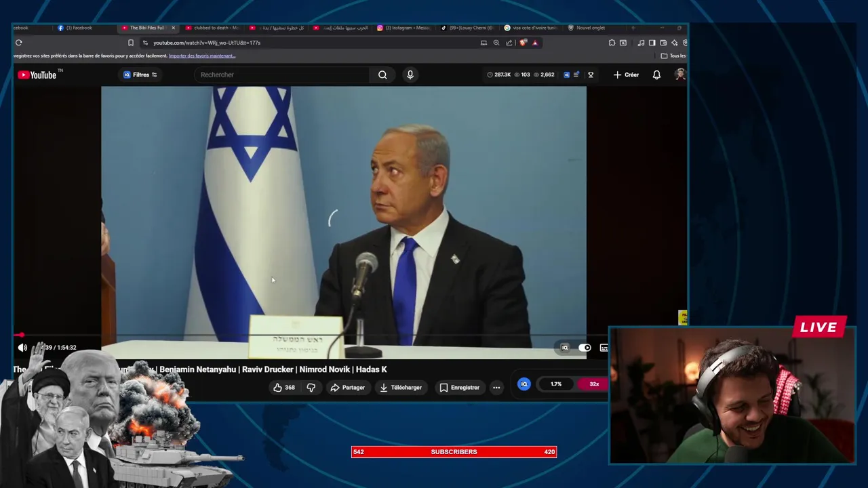Open more actions three-dot menu

coord(496,388)
